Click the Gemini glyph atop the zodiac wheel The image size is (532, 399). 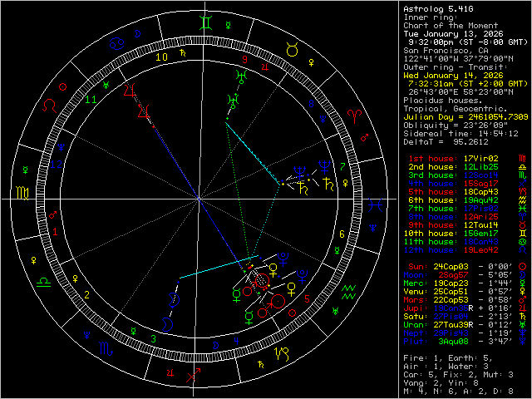click(x=205, y=29)
